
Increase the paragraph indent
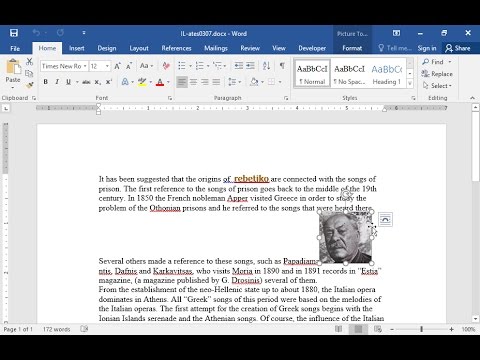250,66
